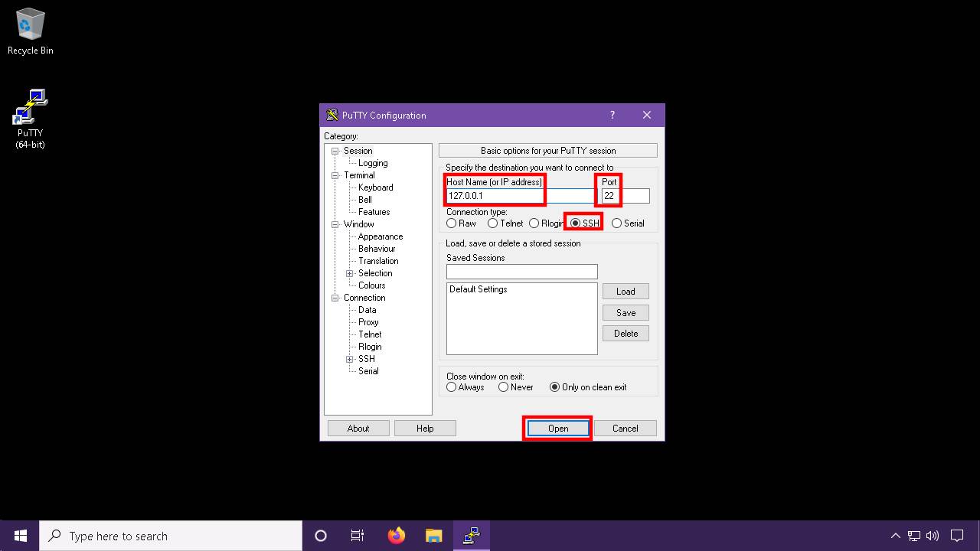This screenshot has height=551, width=980.
Task: Open the Session category
Action: pyautogui.click(x=358, y=151)
